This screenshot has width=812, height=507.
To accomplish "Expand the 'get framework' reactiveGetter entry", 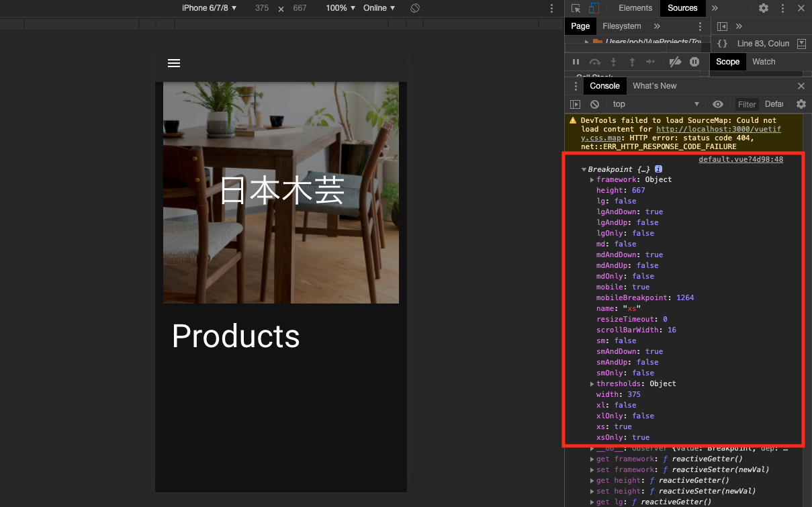I will point(592,459).
